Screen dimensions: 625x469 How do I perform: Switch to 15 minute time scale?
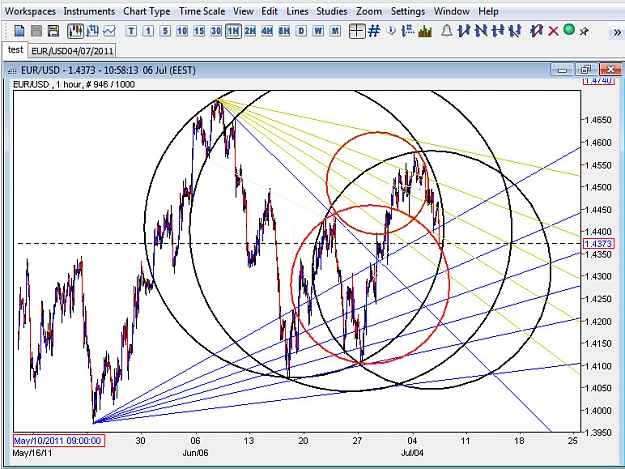click(199, 31)
